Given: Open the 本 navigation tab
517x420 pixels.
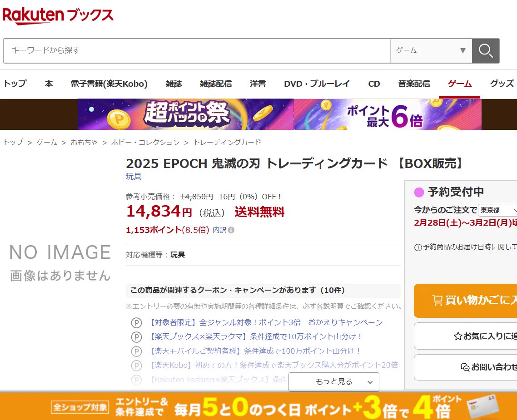Looking at the screenshot, I should (49, 84).
